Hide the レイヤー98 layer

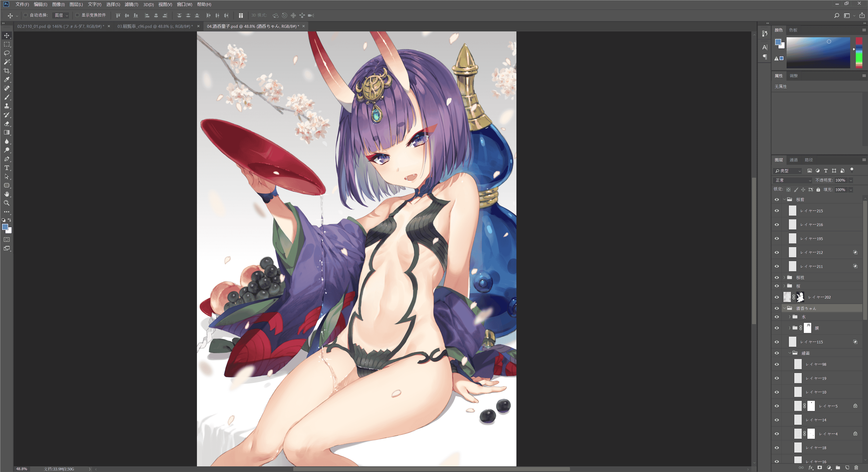[777, 364]
